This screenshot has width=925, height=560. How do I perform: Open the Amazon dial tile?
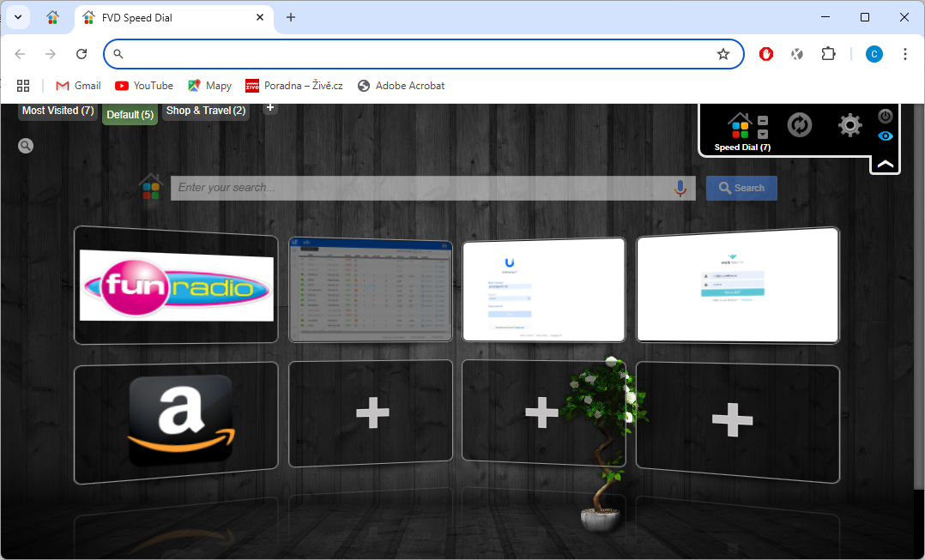coord(176,422)
